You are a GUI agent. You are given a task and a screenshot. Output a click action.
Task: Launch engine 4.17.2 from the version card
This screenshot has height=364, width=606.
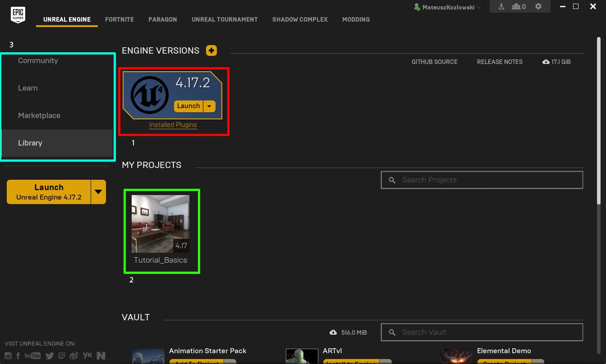pos(188,106)
